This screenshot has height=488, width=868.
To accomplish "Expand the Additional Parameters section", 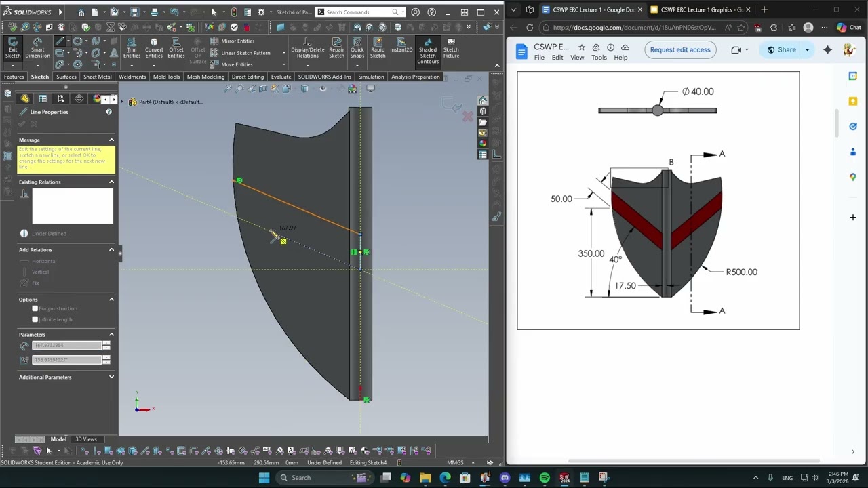I will [111, 377].
